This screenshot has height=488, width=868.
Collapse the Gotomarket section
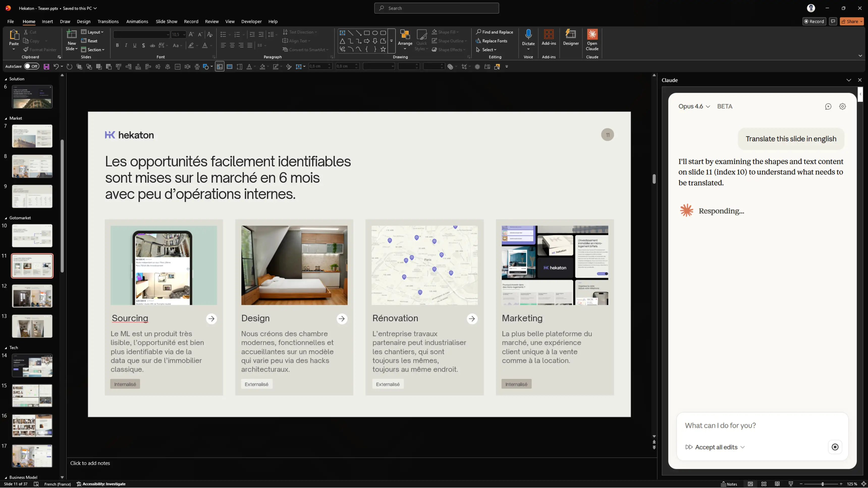(x=6, y=218)
